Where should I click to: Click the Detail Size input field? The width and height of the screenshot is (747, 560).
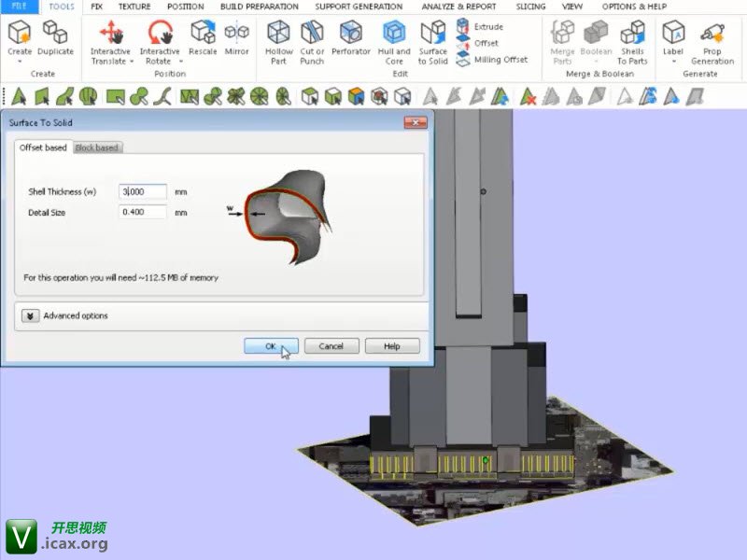click(x=143, y=213)
